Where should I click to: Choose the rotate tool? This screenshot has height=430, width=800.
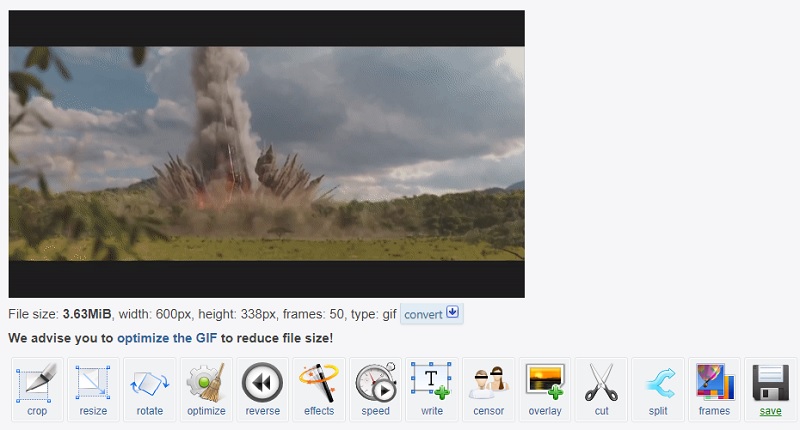(x=149, y=389)
